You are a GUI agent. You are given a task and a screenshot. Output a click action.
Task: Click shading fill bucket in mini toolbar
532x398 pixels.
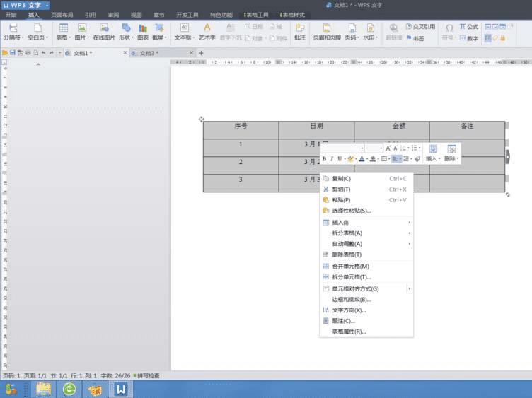click(x=373, y=158)
